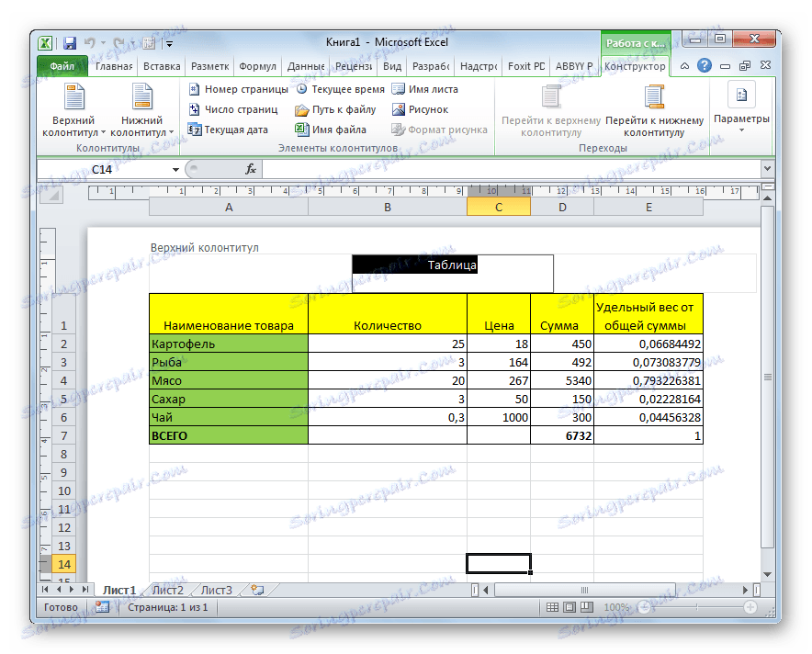Click the Redo arrow icon

coord(118,43)
